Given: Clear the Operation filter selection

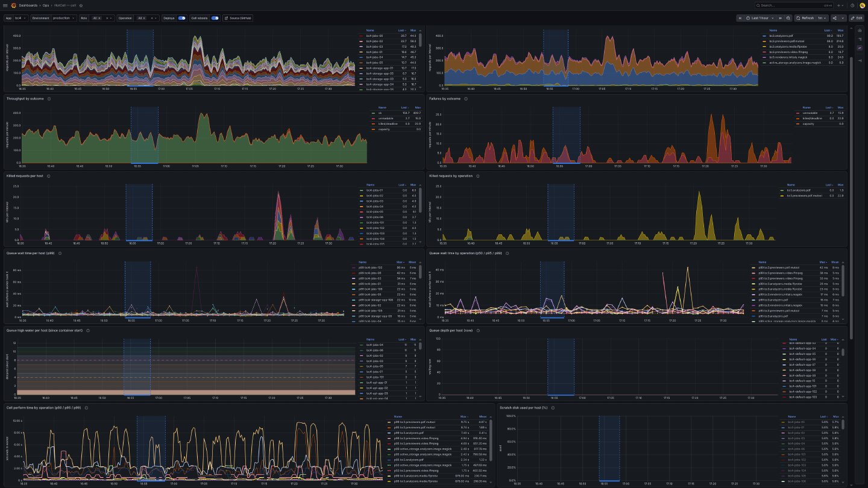Looking at the screenshot, I should click(x=152, y=18).
